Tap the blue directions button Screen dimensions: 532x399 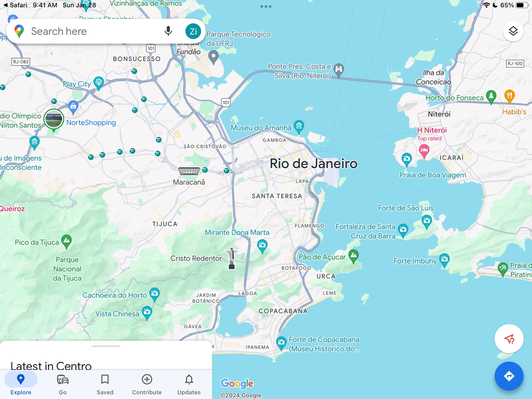(x=509, y=376)
